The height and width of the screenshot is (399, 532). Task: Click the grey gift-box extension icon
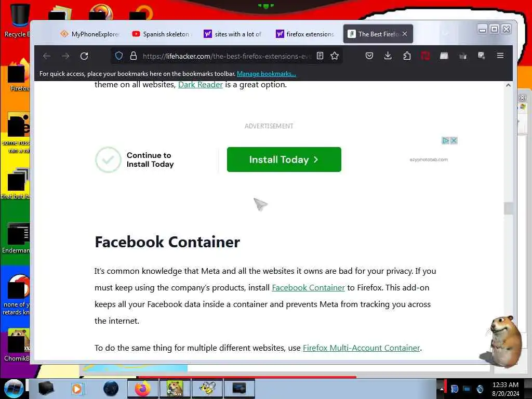point(463,56)
